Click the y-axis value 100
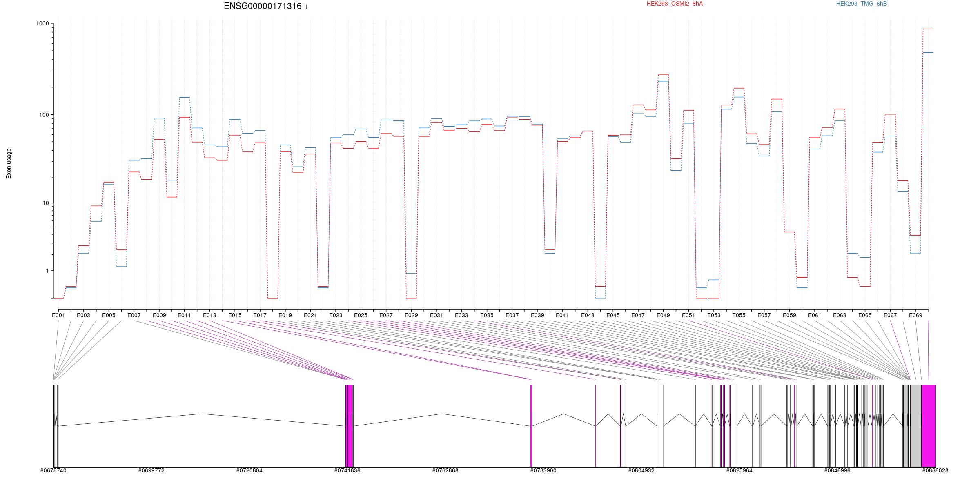 [44, 115]
